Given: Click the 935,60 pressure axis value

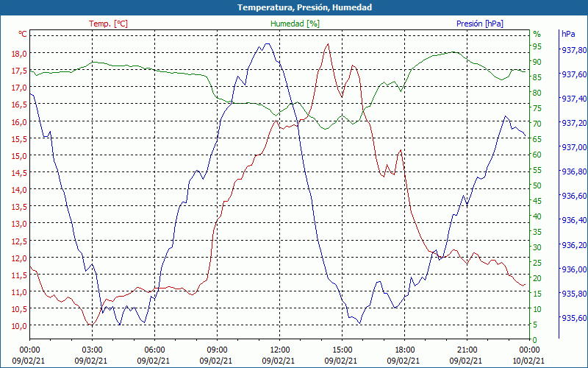Looking at the screenshot, I should pos(574,318).
